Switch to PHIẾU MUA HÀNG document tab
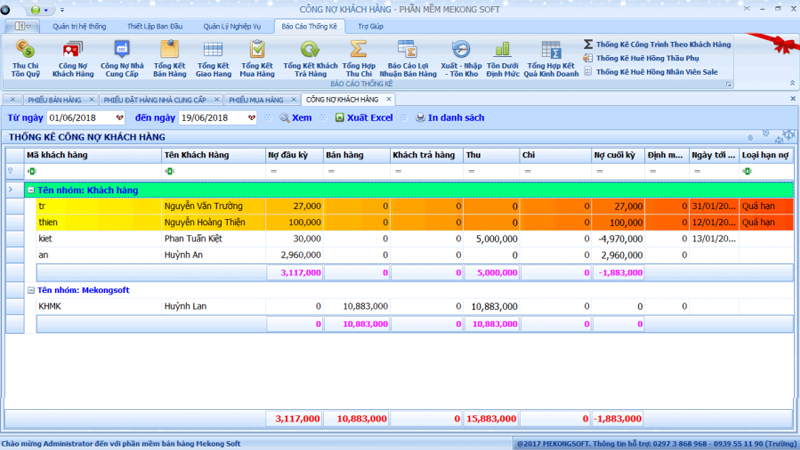800x450 pixels. click(256, 100)
